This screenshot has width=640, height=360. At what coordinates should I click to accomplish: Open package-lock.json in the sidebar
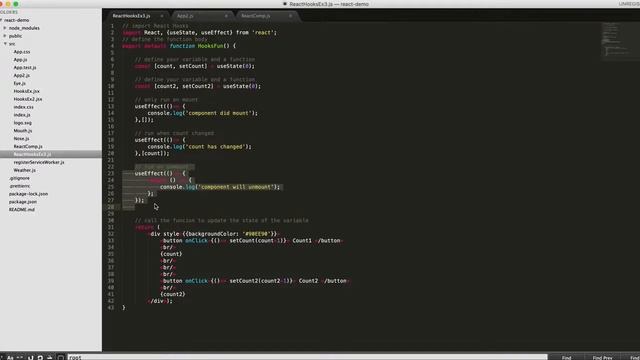click(28, 194)
